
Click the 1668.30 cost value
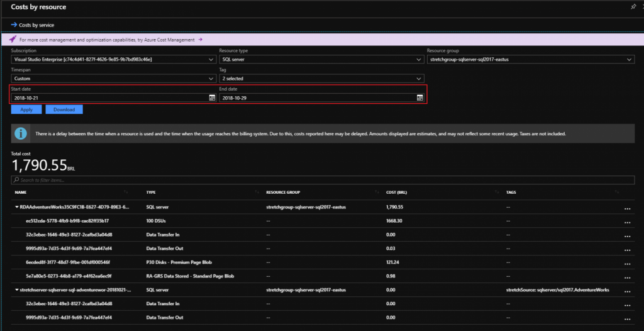point(394,221)
